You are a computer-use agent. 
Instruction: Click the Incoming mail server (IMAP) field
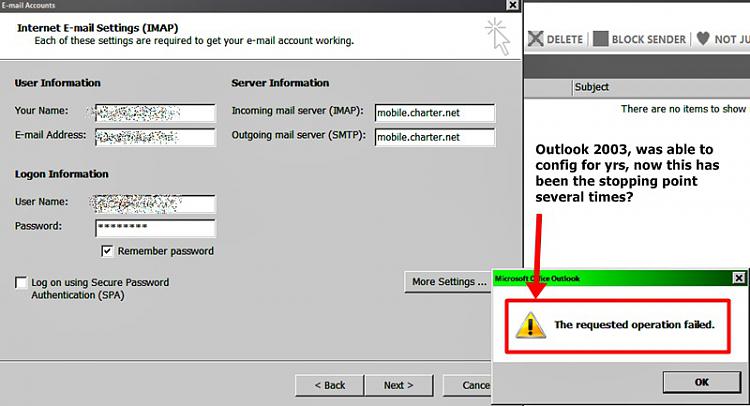(x=435, y=113)
